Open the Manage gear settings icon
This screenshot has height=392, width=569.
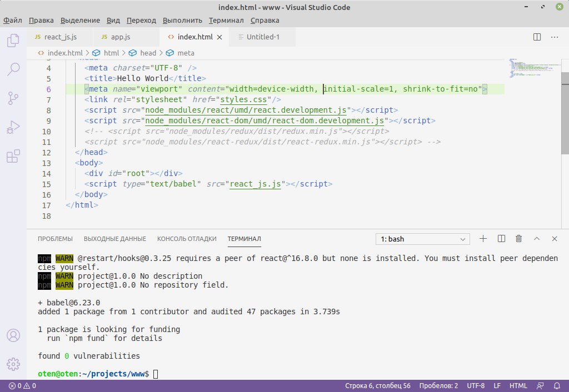13,364
